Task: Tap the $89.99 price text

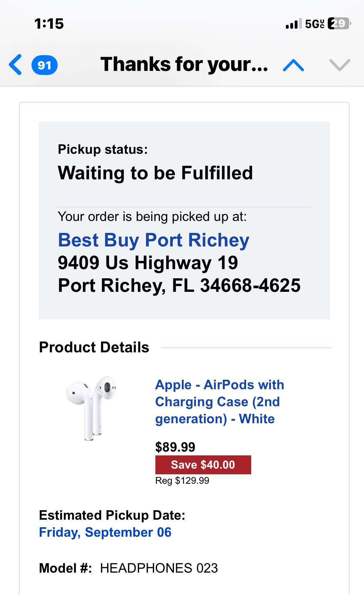Action: 175,447
